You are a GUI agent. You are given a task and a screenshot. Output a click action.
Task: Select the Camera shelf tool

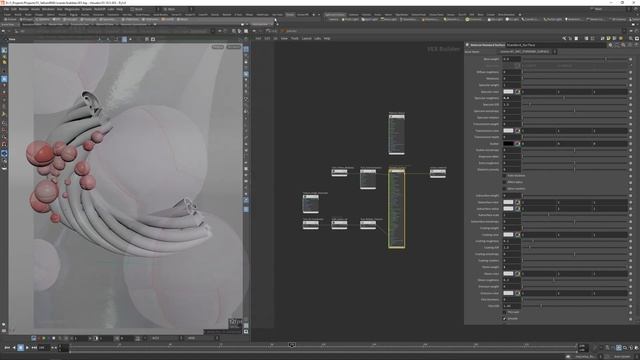(333, 19)
